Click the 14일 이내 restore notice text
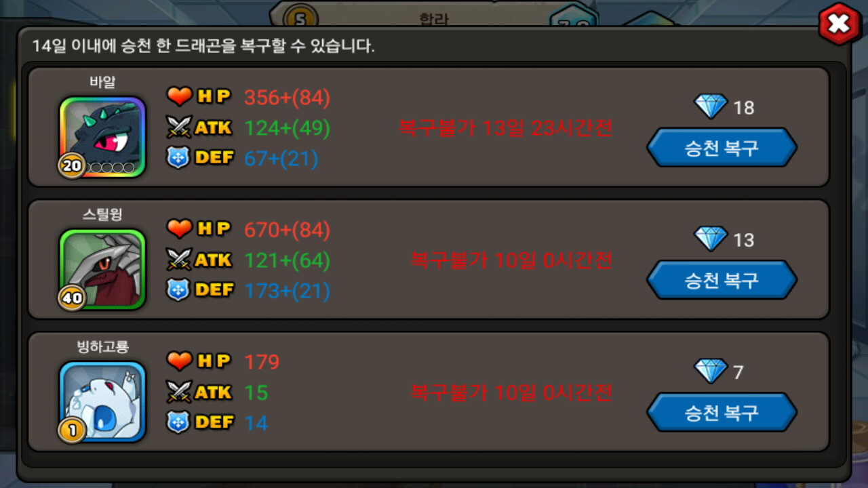 203,46
